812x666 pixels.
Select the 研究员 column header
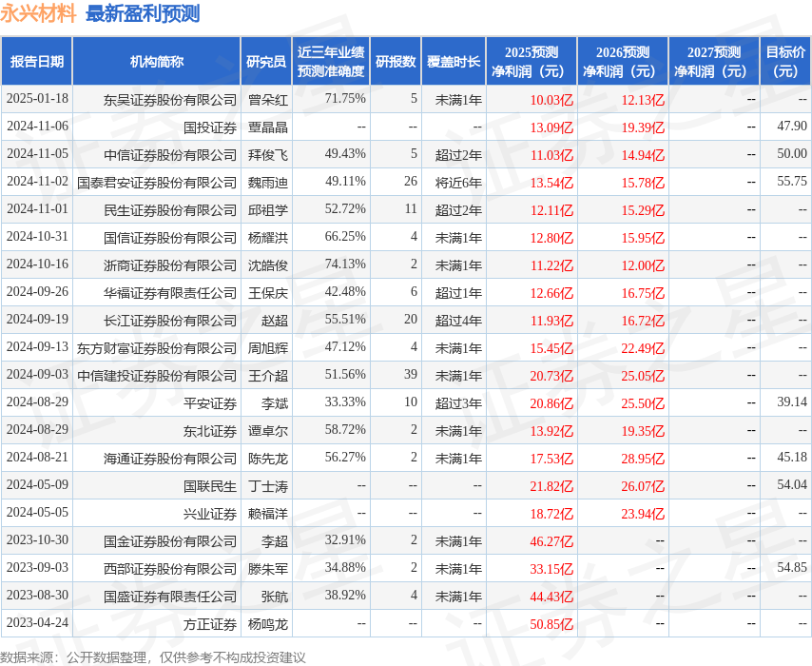pos(266,61)
